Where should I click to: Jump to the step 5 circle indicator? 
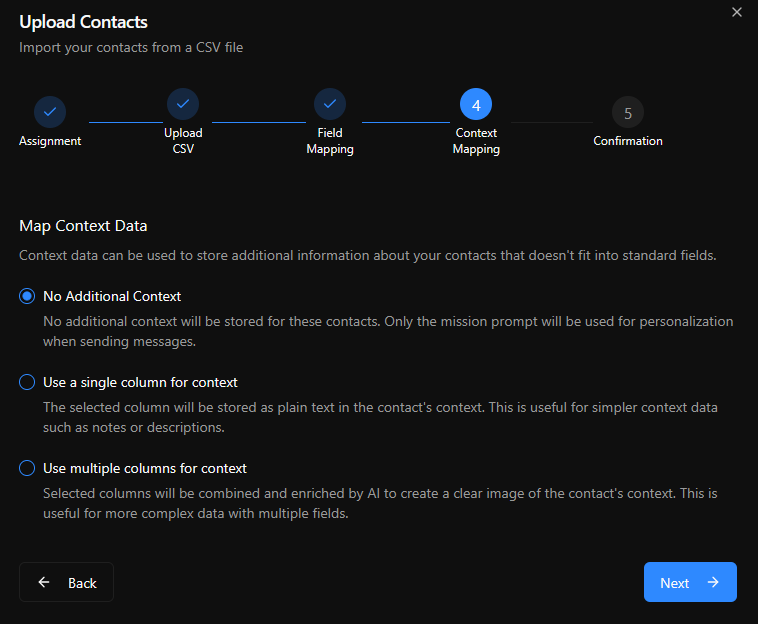click(x=628, y=112)
